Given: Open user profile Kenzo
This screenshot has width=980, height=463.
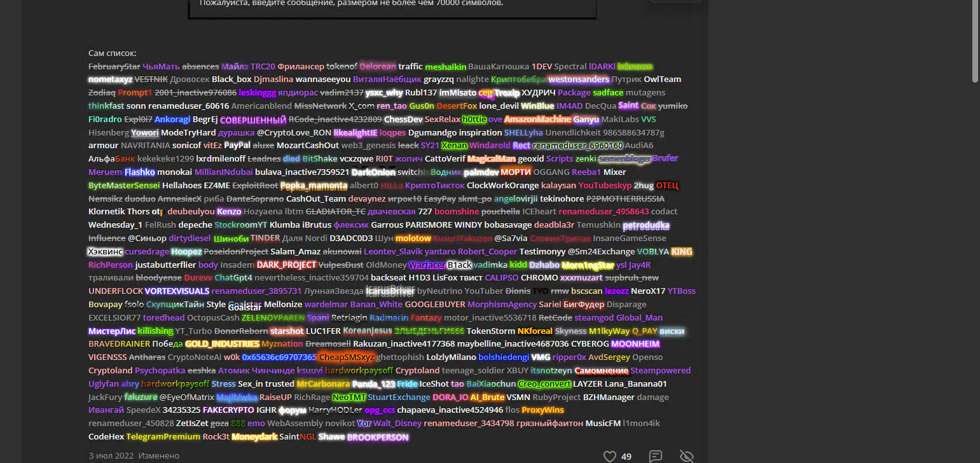Looking at the screenshot, I should pyautogui.click(x=229, y=212).
